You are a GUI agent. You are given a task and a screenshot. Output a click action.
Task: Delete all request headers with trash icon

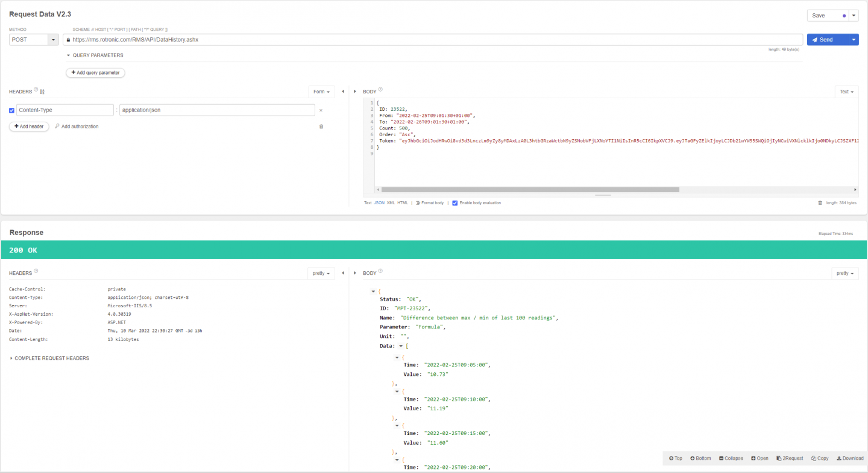[x=321, y=127]
